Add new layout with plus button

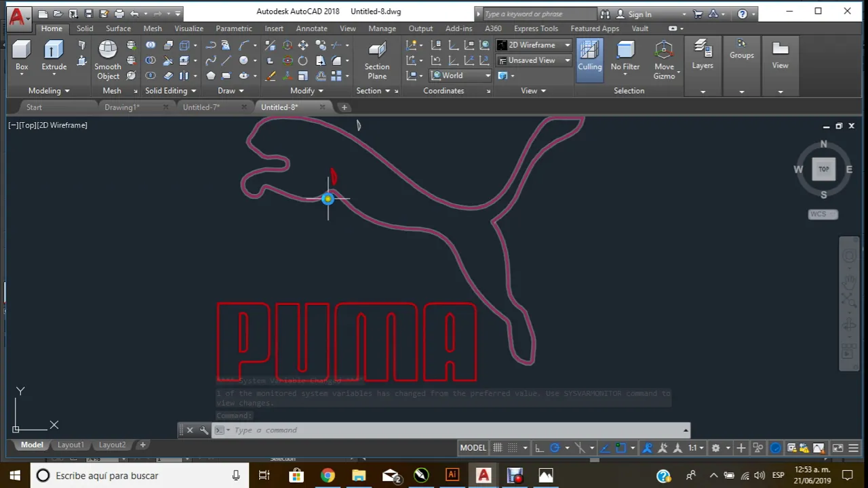[142, 445]
